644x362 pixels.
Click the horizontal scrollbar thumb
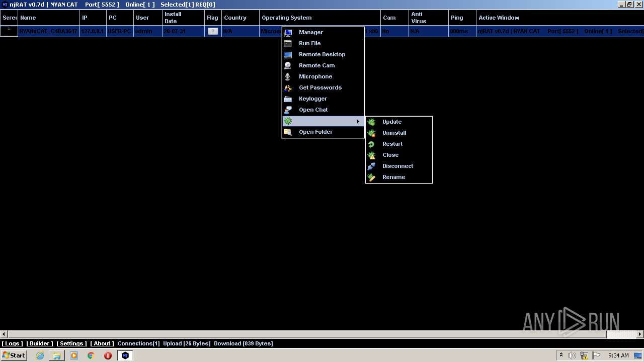[x=307, y=334]
